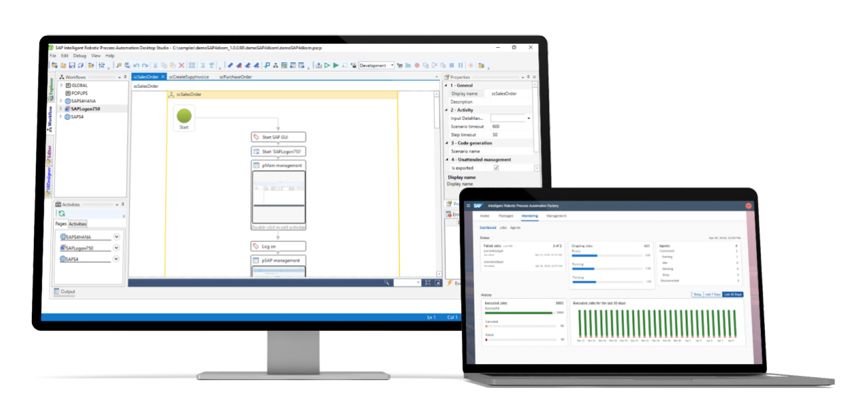Click the solid green Run icon
The width and height of the screenshot is (868, 402).
[336, 65]
